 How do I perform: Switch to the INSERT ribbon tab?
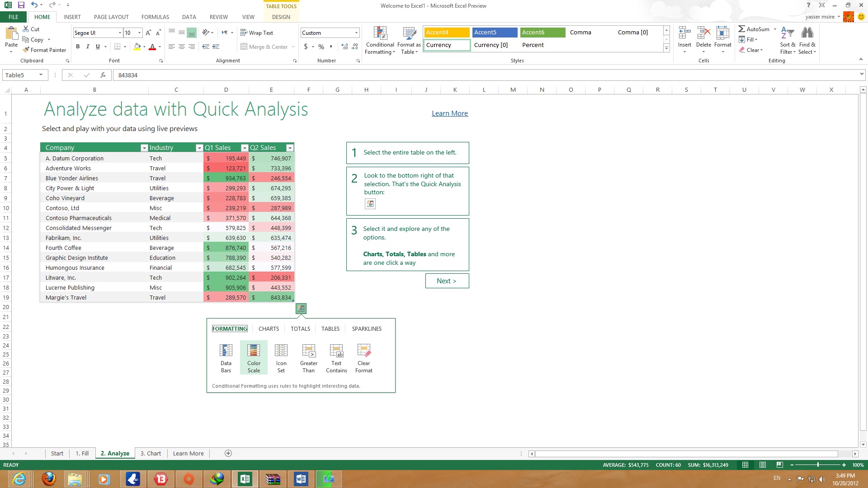click(72, 17)
